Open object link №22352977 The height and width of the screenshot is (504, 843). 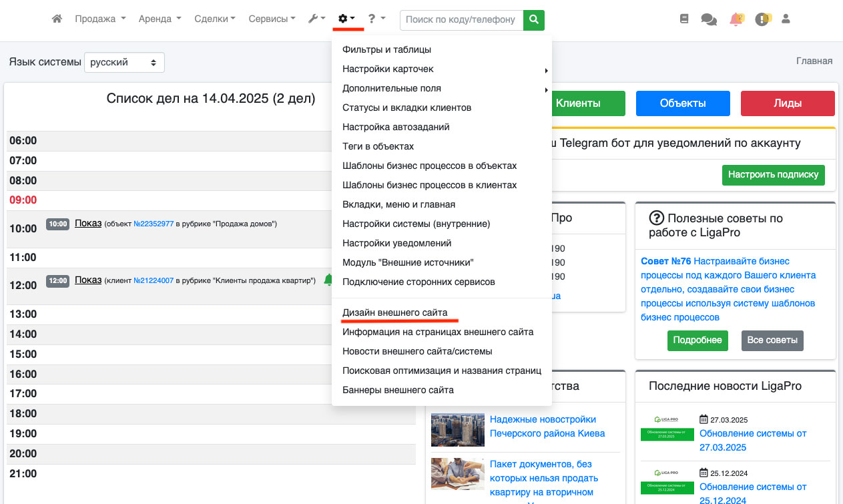154,224
